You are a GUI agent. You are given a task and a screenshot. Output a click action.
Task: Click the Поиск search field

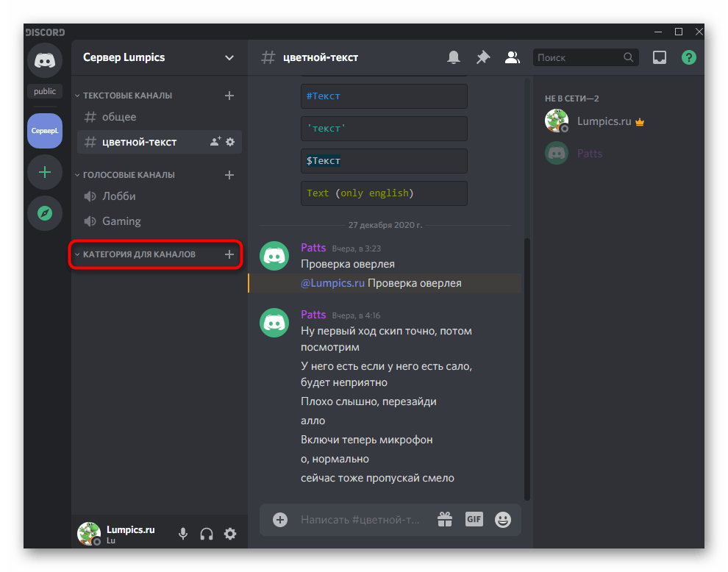coord(586,57)
